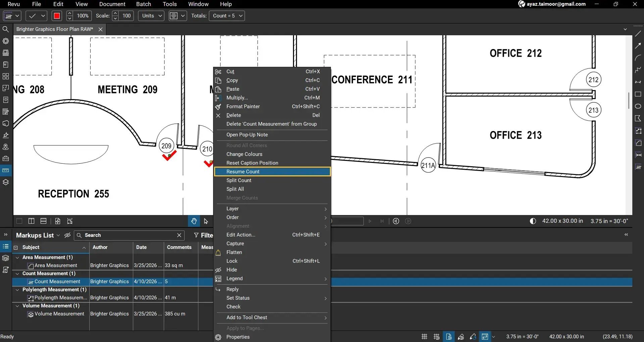644x342 pixels.
Task: Clear the Markups List search field
Action: click(179, 235)
